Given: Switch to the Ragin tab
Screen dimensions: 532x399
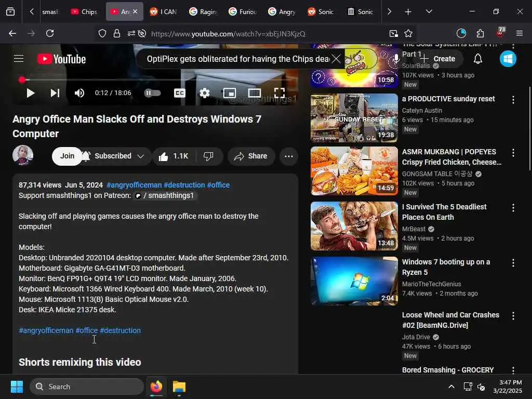Looking at the screenshot, I should pos(203,12).
